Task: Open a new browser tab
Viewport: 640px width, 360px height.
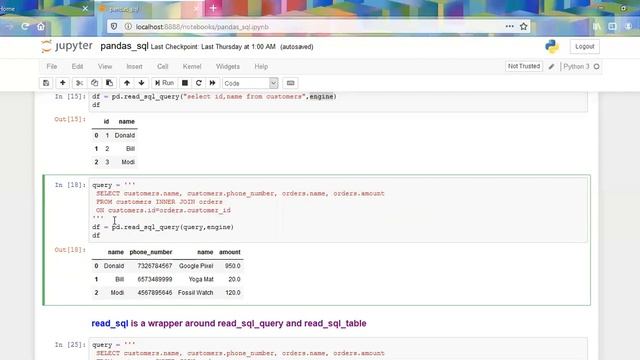Action: pyautogui.click(x=213, y=8)
